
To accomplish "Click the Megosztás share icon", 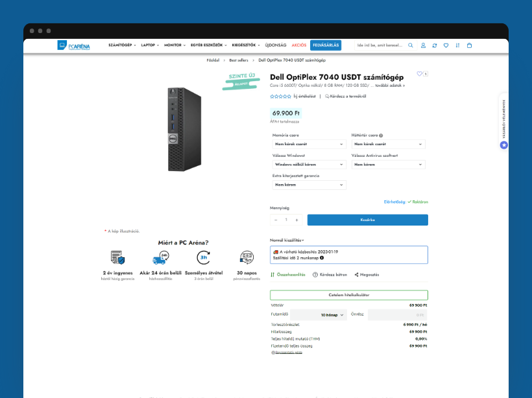I will click(x=356, y=275).
